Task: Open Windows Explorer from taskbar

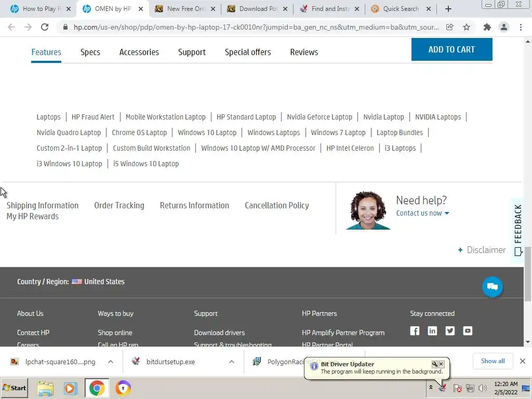Action: (45, 388)
